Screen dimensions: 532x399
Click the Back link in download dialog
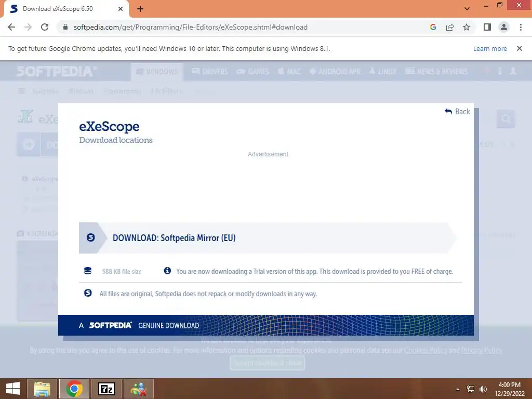point(457,112)
